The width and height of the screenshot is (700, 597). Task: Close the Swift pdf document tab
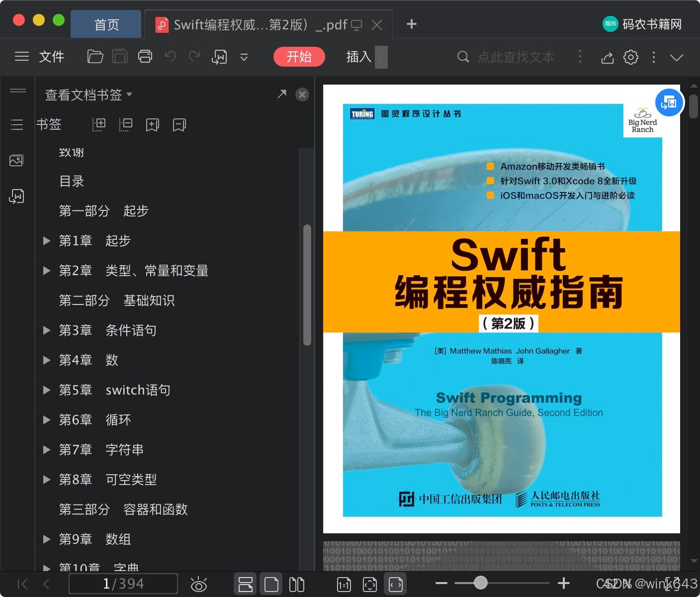tap(377, 25)
